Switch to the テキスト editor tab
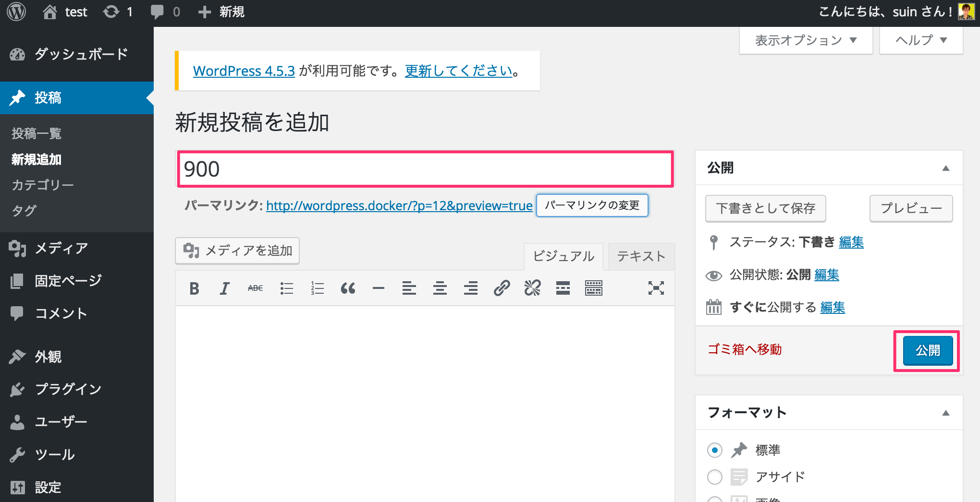The width and height of the screenshot is (980, 502). point(641,256)
